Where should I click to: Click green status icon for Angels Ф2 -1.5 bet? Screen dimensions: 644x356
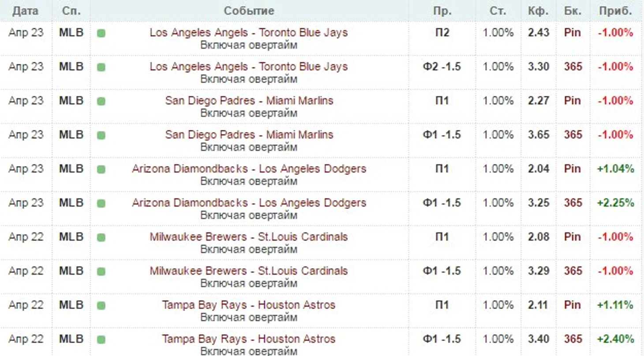(101, 67)
